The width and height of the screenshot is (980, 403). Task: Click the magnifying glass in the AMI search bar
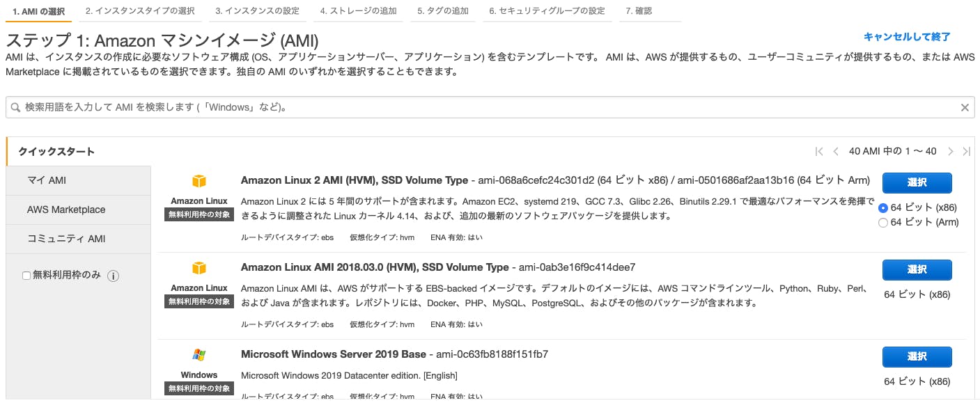(x=15, y=107)
